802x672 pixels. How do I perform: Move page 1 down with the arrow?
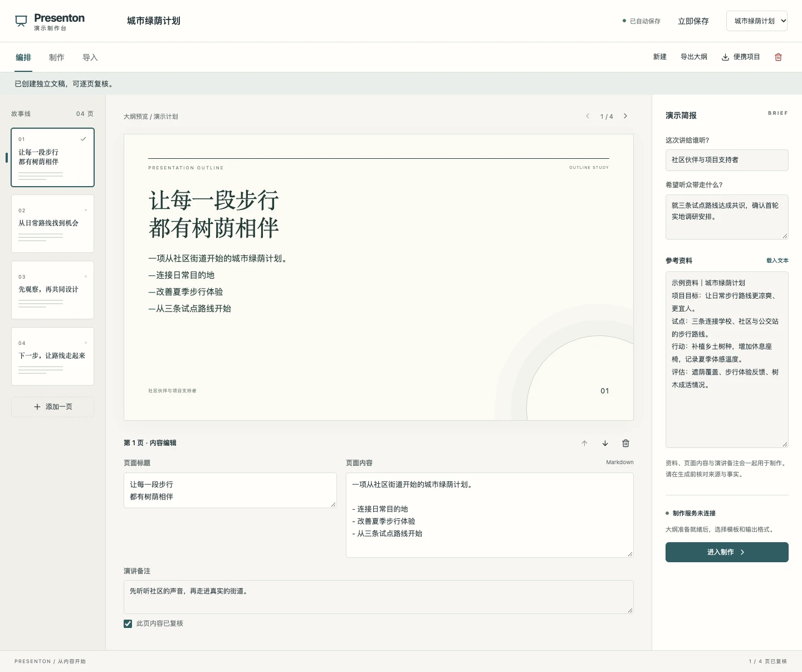[x=605, y=444]
